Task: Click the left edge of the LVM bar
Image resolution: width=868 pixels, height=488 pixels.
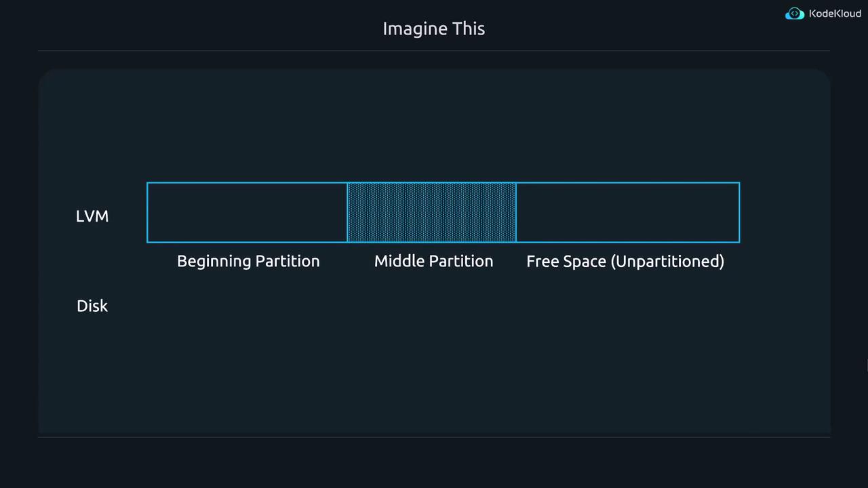Action: pyautogui.click(x=147, y=212)
